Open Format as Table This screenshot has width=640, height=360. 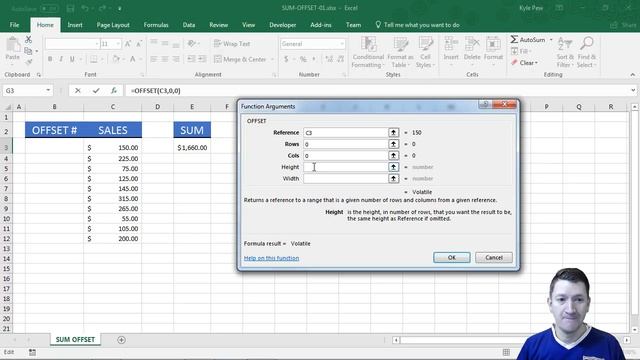[400, 52]
